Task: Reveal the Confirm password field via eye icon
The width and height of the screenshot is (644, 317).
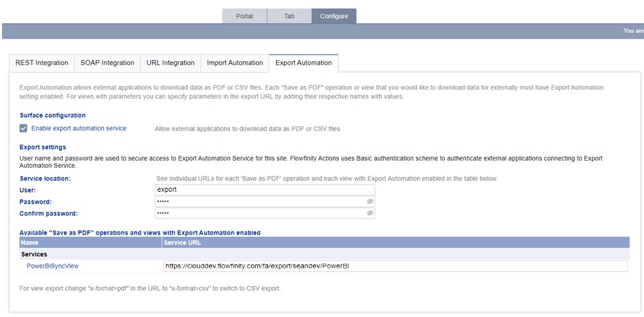Action: pyautogui.click(x=370, y=213)
